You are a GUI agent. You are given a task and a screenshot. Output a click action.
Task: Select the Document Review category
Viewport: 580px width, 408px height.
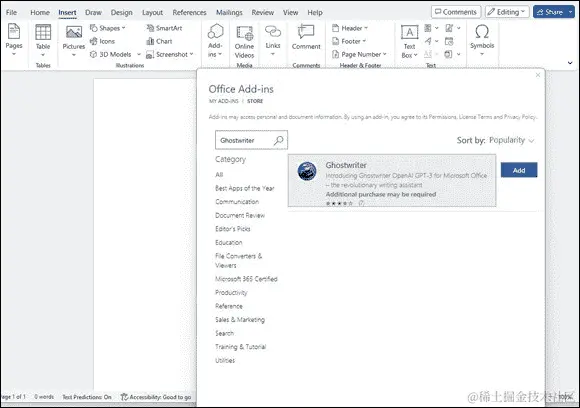tap(240, 215)
